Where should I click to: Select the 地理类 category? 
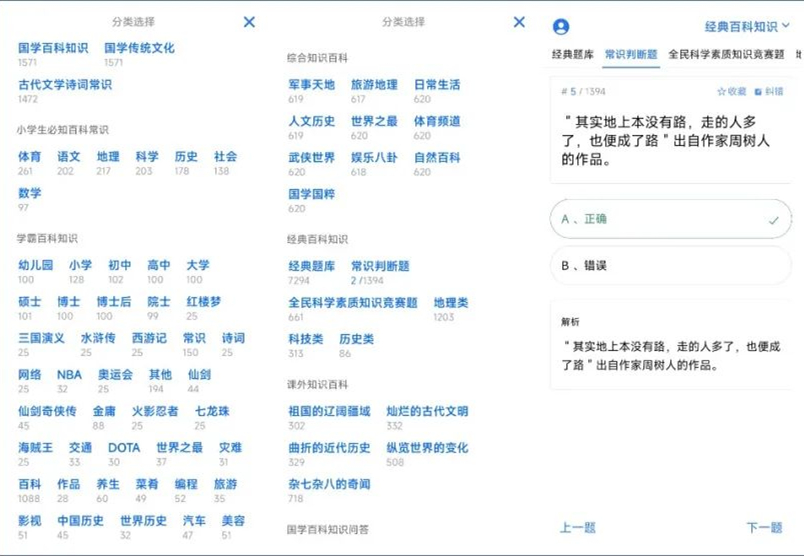coord(451,302)
